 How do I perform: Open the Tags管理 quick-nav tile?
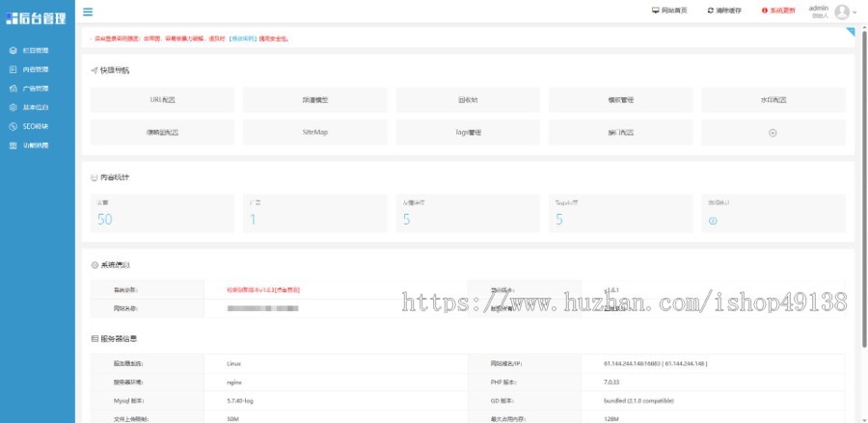468,133
